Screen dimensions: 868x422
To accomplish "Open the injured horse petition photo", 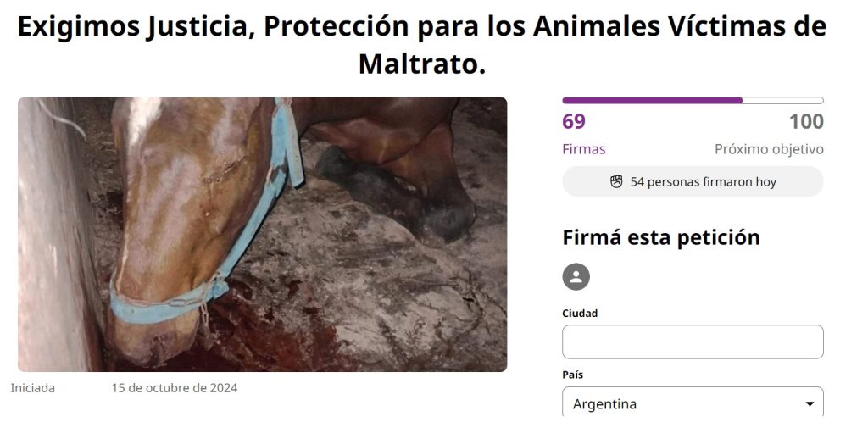I will [x=263, y=235].
